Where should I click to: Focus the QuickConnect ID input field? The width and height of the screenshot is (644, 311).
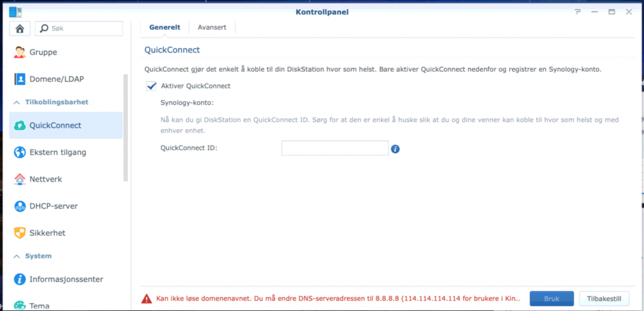pyautogui.click(x=335, y=148)
